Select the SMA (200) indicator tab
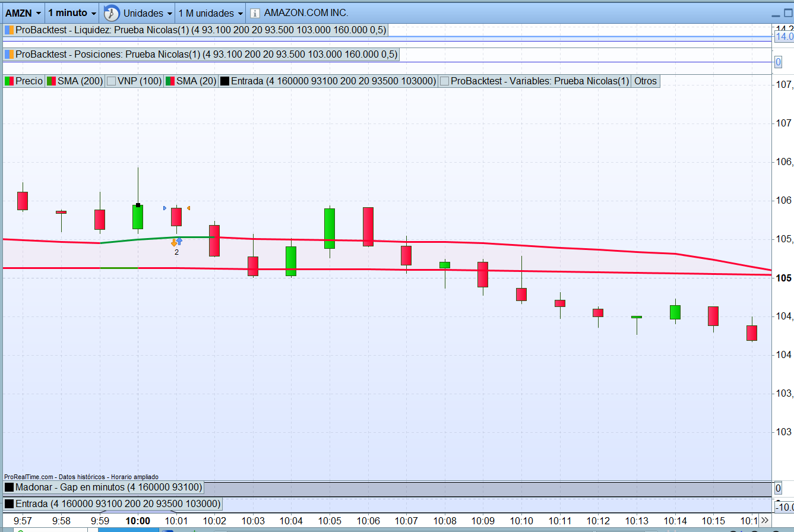 [75, 81]
